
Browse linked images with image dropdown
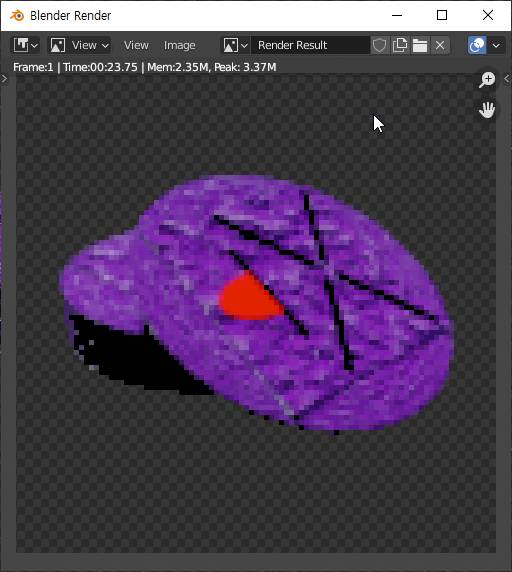point(235,45)
